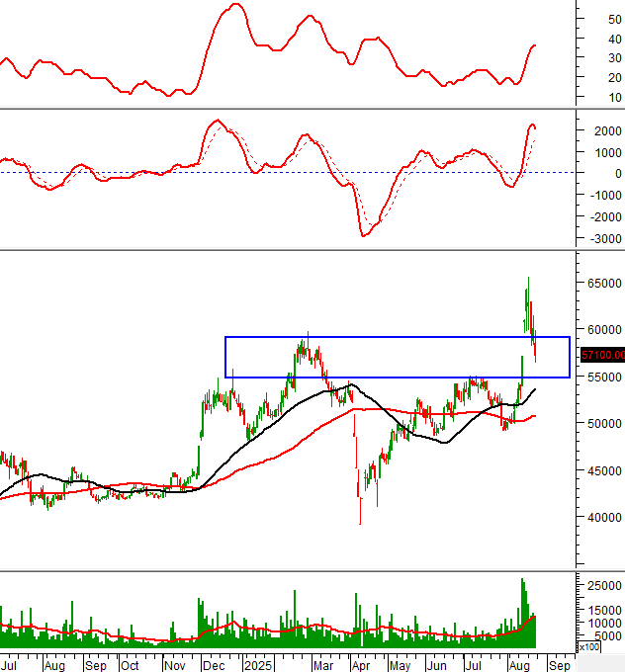
Task: Click the Jun month label
Action: pyautogui.click(x=437, y=665)
